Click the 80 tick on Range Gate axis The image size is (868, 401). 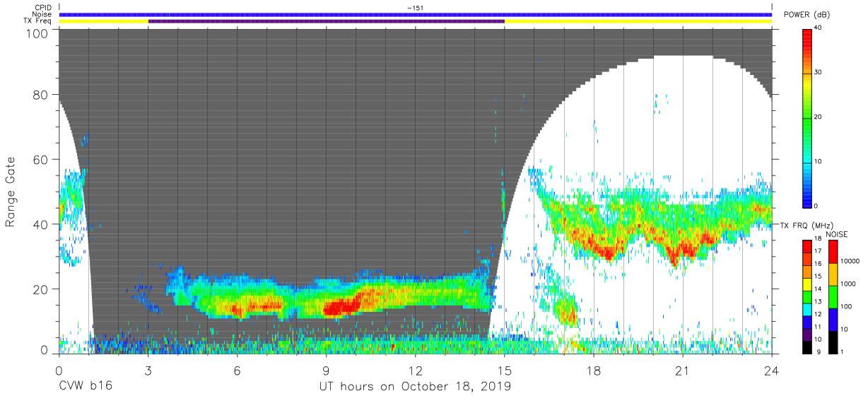pos(41,95)
